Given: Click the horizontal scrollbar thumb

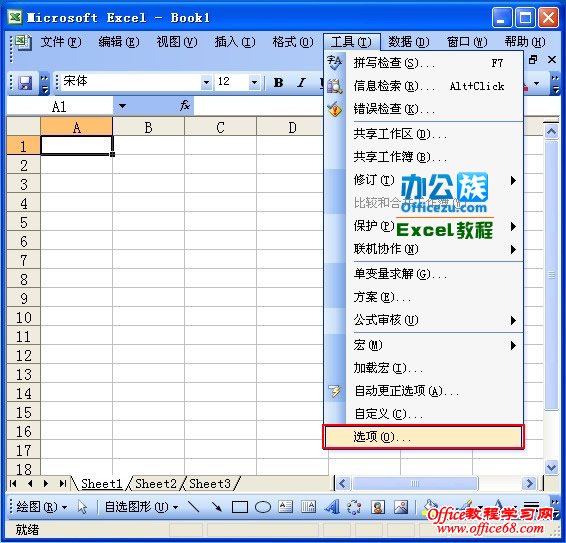Looking at the screenshot, I should click(415, 483).
